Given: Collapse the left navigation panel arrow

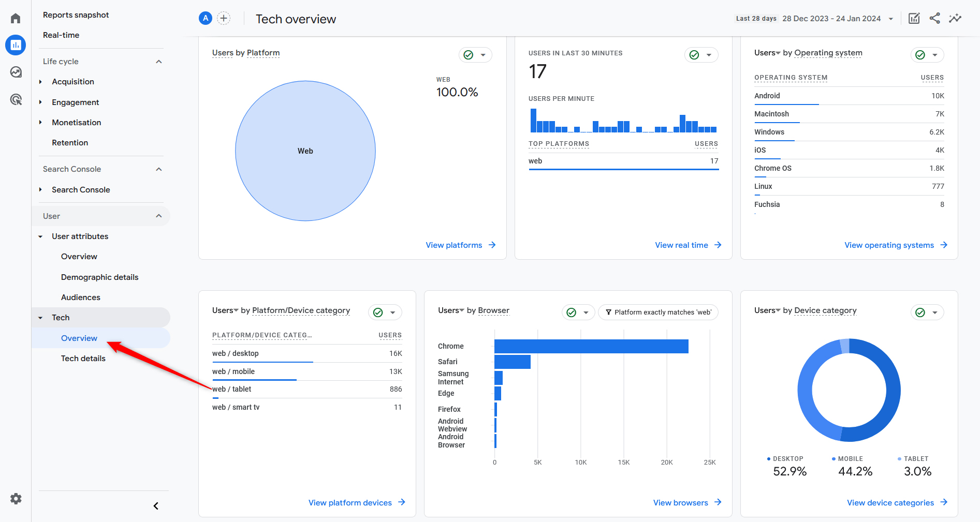Looking at the screenshot, I should (155, 505).
